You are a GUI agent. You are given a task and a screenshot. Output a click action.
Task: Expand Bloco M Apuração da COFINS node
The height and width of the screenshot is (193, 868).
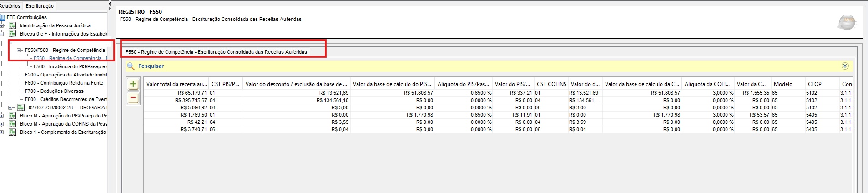coord(2,124)
